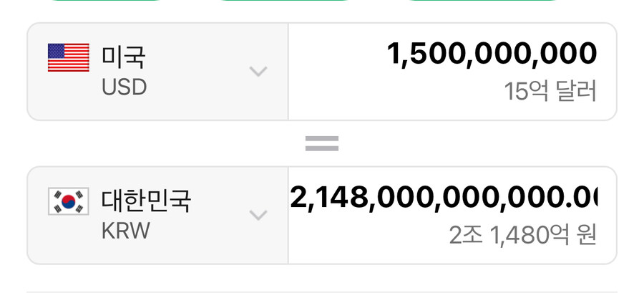This screenshot has height=293, width=644.
Task: Click the KRW currency code text
Action: (126, 231)
